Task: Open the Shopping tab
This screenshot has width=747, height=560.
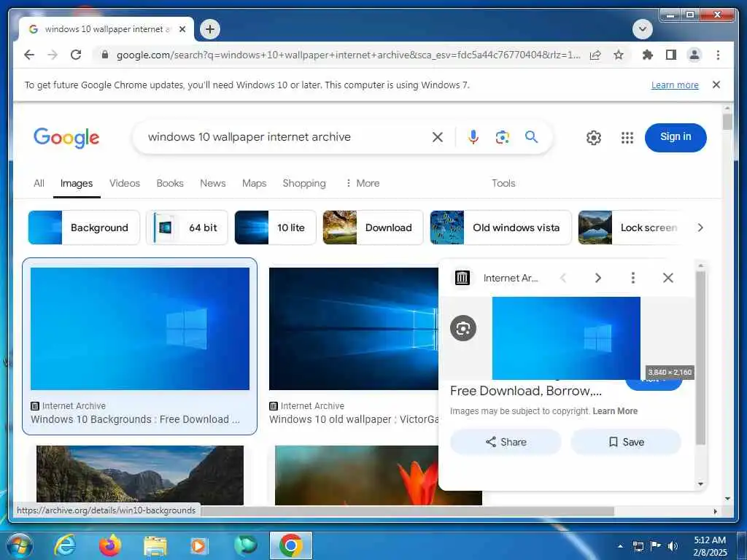Action: coord(304,183)
